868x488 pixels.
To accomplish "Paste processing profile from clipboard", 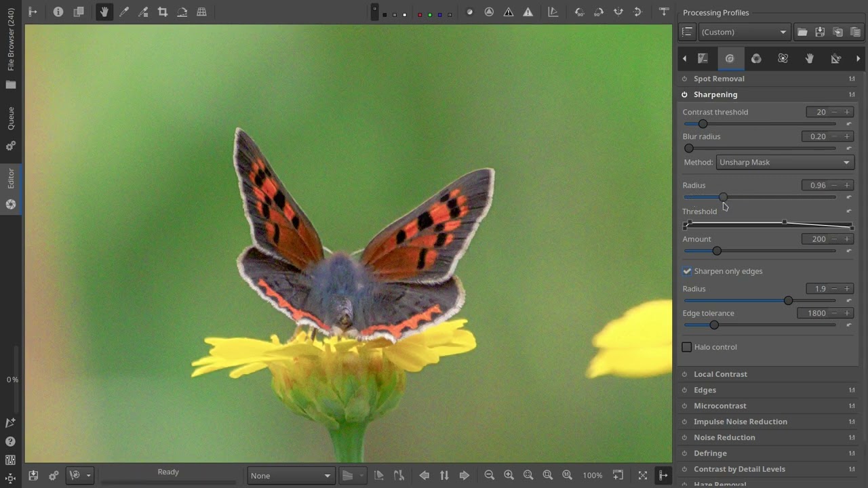I will [855, 32].
